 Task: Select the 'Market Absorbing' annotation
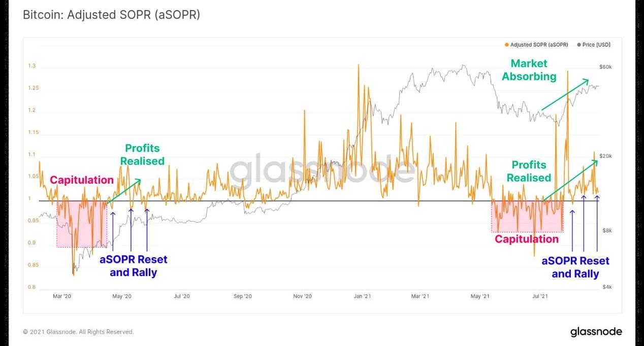[x=529, y=70]
